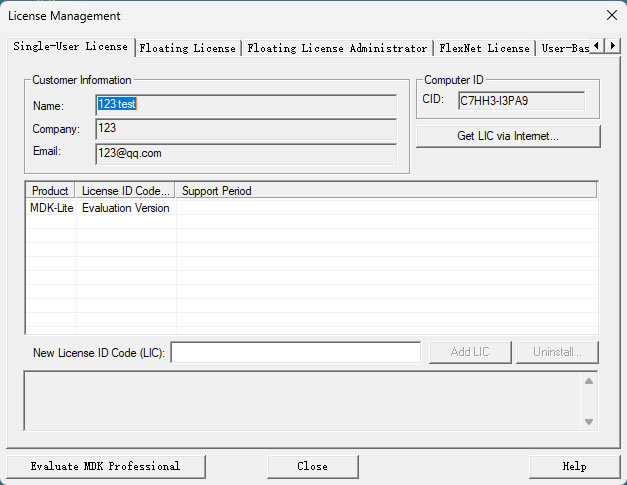Click the License ID Code column header
The image size is (627, 485).
125,191
